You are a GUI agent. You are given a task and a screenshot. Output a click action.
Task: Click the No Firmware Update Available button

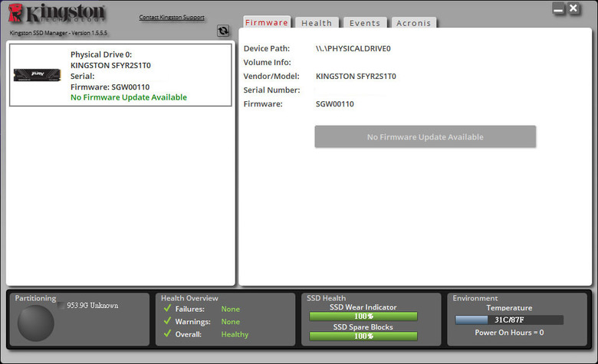(426, 136)
